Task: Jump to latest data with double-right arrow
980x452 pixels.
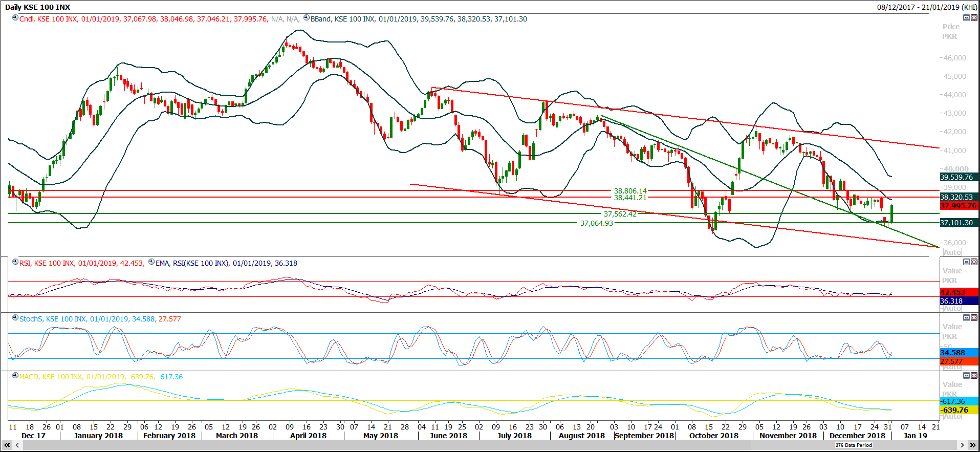Action: pos(973,445)
